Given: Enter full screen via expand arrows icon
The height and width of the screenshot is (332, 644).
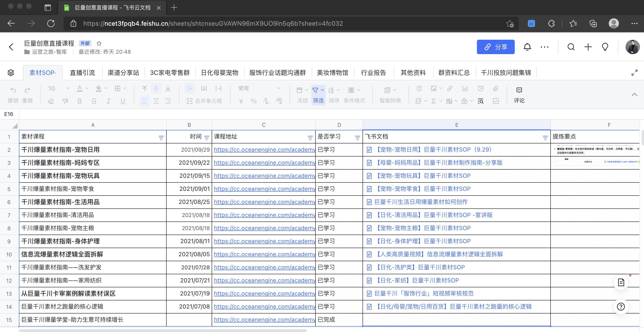Looking at the screenshot, I should click(634, 73).
